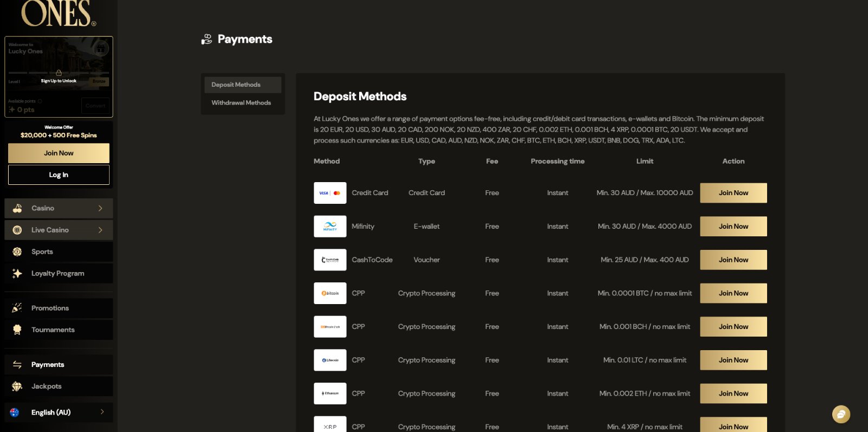
Task: Open the live chat bubble
Action: (x=841, y=415)
